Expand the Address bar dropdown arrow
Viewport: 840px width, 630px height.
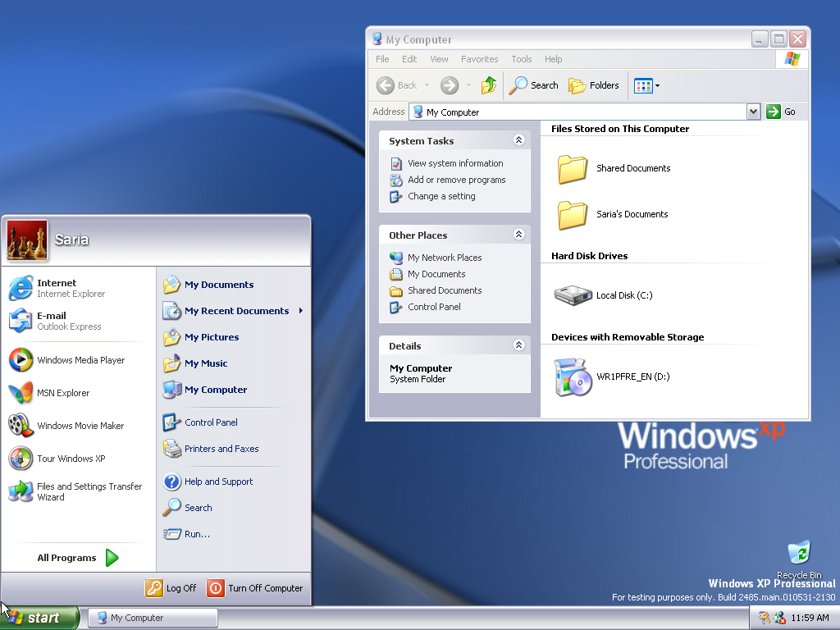753,112
